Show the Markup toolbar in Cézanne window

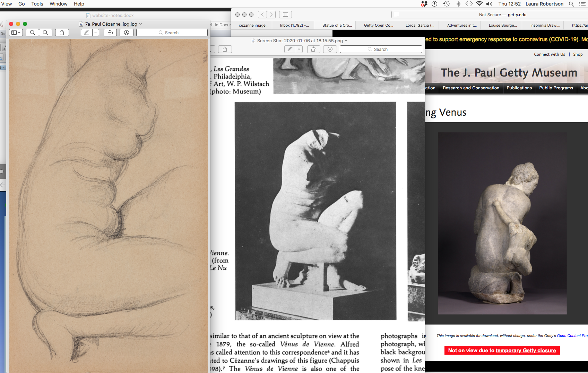click(x=127, y=33)
